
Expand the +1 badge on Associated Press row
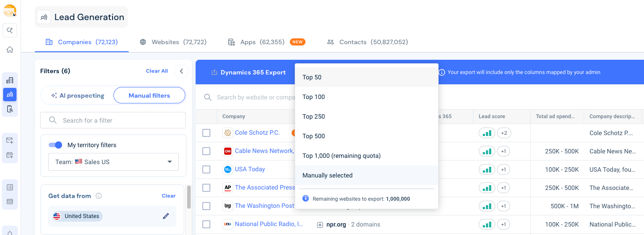[x=503, y=188]
